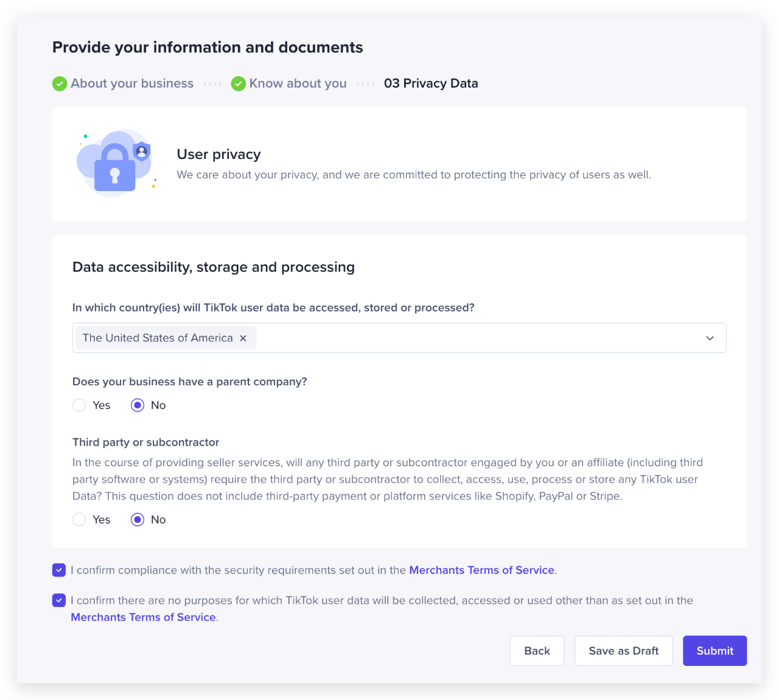Select the 03 Privacy Data step

[x=431, y=84]
